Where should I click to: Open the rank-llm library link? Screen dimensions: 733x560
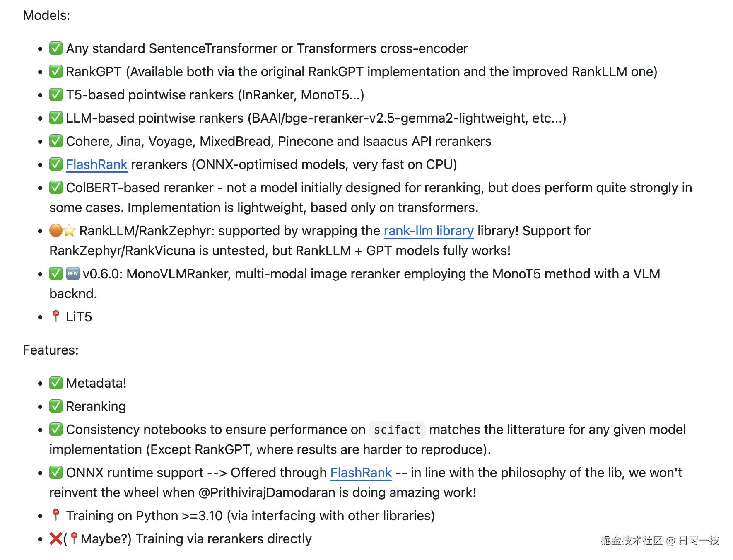tap(429, 231)
